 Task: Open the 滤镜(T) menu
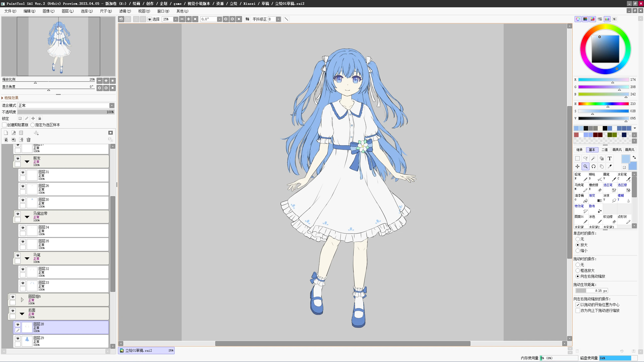click(125, 11)
